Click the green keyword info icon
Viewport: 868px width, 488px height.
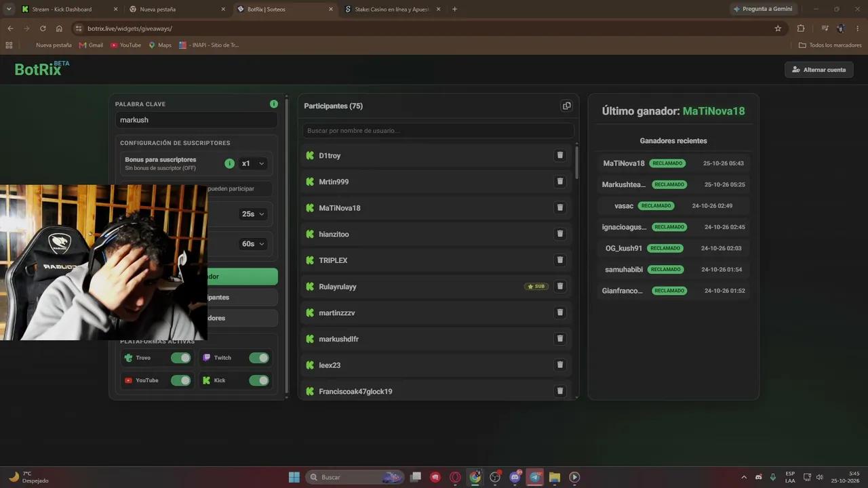pyautogui.click(x=274, y=104)
